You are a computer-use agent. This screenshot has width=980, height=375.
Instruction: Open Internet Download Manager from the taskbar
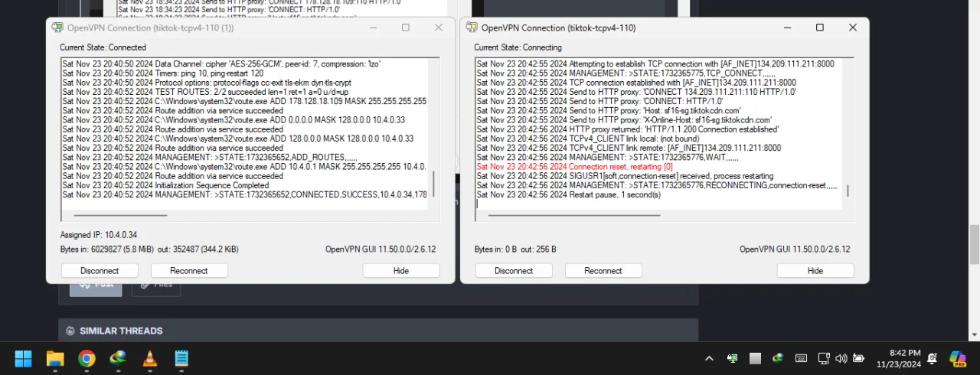click(118, 358)
